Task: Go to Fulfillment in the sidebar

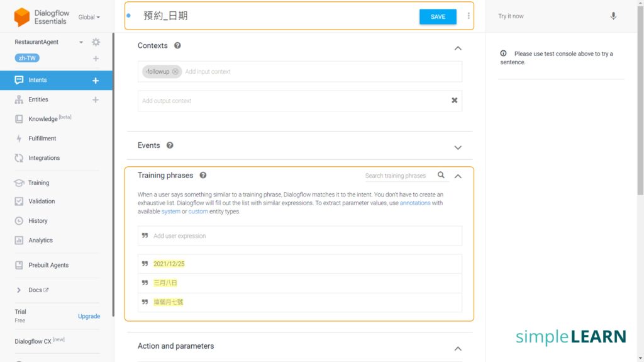Action: point(42,139)
